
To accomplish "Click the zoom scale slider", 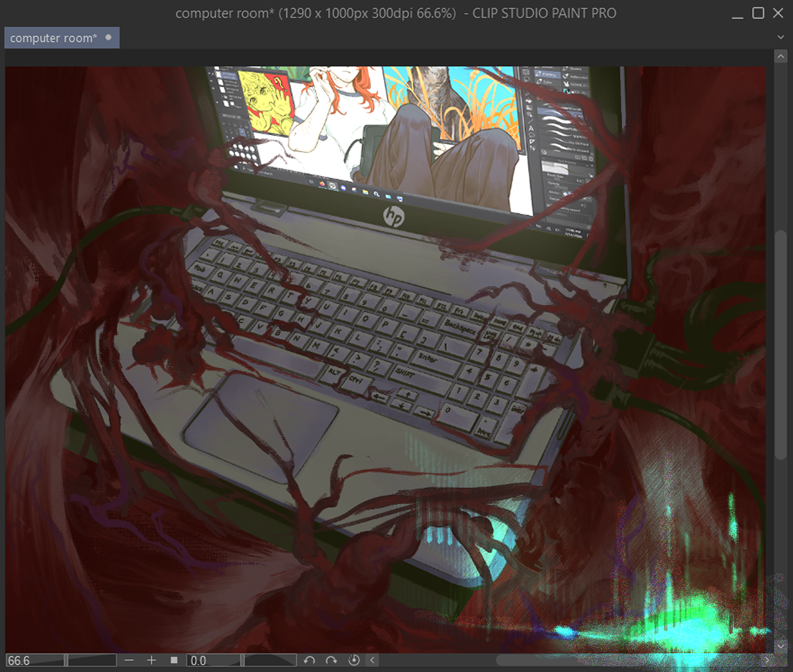I will [x=92, y=661].
